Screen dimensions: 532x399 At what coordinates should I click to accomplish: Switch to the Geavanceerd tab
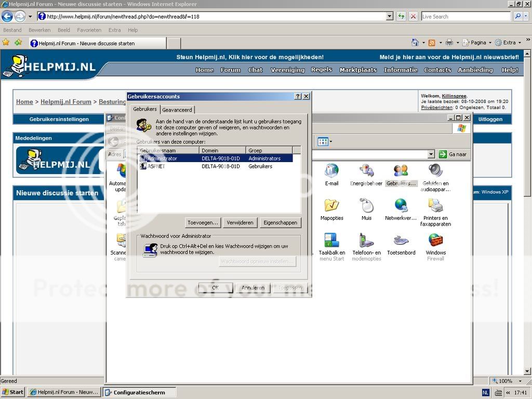point(177,110)
